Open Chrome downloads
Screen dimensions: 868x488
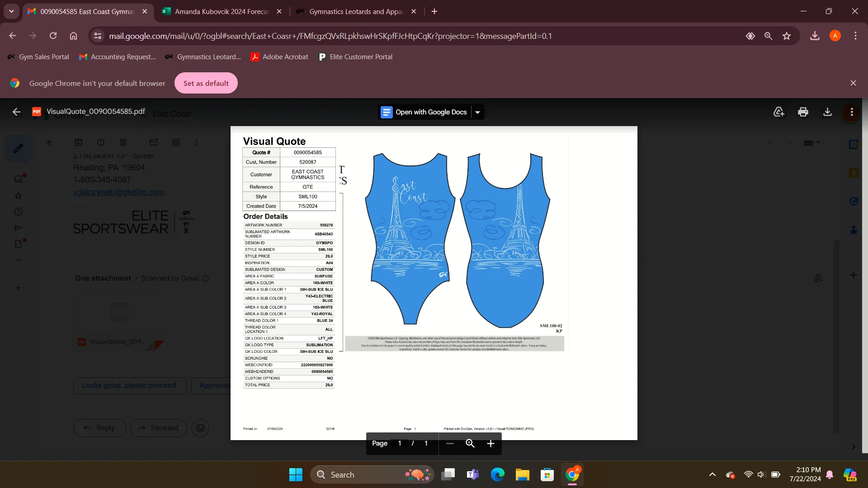coord(815,36)
